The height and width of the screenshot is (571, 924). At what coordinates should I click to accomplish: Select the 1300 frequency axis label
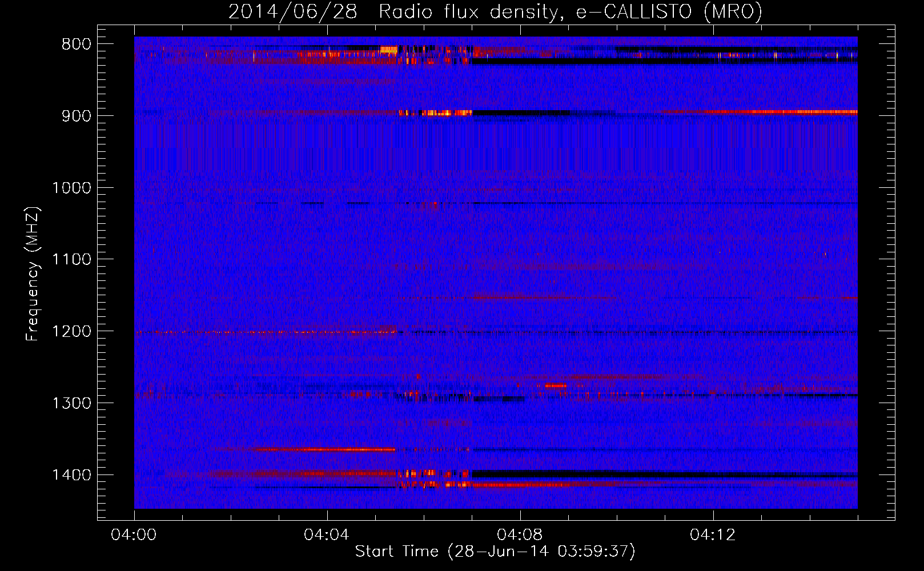tap(71, 403)
